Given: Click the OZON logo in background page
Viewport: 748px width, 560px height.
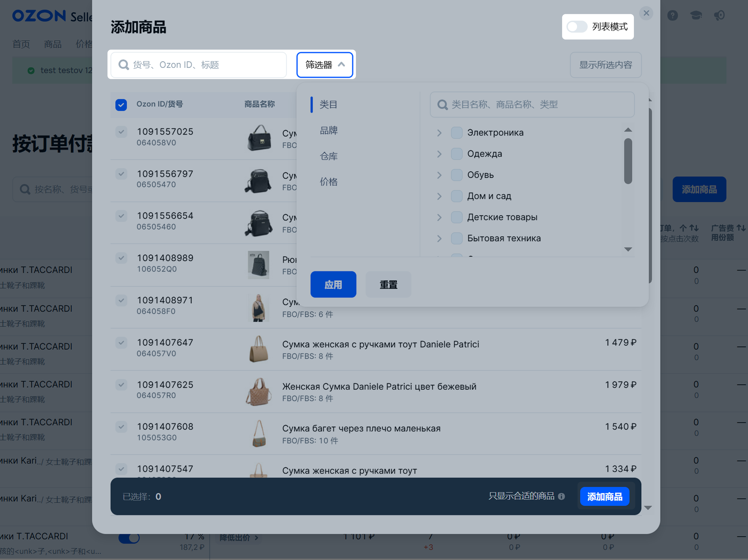Looking at the screenshot, I should [39, 16].
